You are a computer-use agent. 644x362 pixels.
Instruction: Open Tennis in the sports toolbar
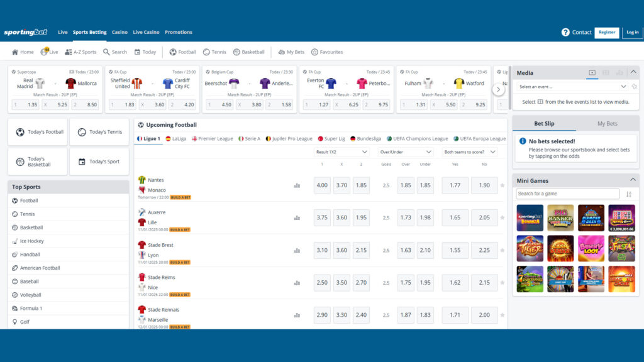click(214, 52)
